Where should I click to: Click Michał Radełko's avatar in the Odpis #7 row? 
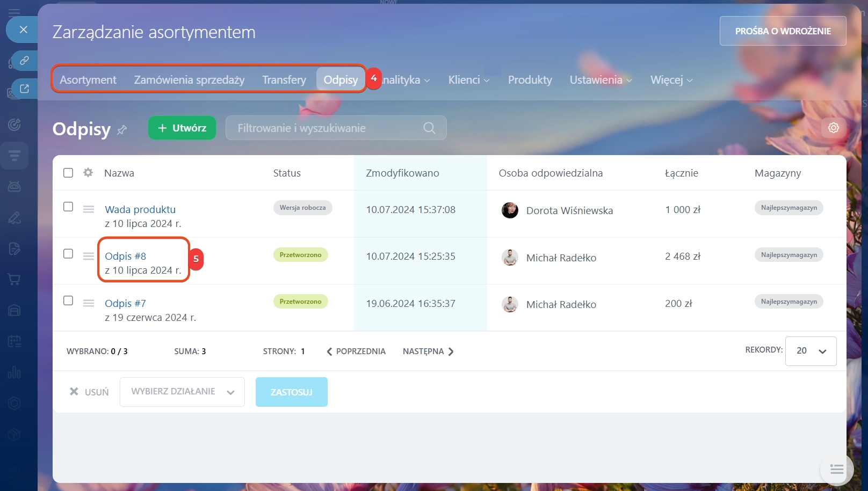(x=510, y=304)
